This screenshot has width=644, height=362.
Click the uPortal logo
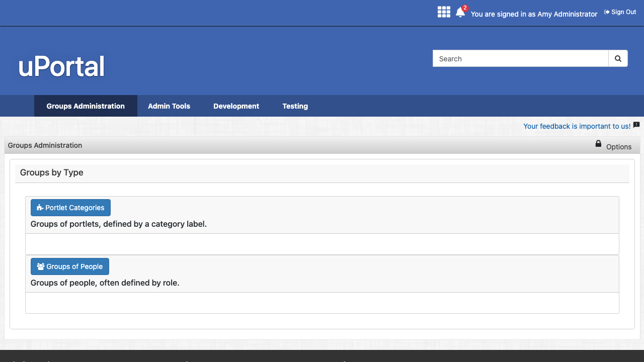61,66
